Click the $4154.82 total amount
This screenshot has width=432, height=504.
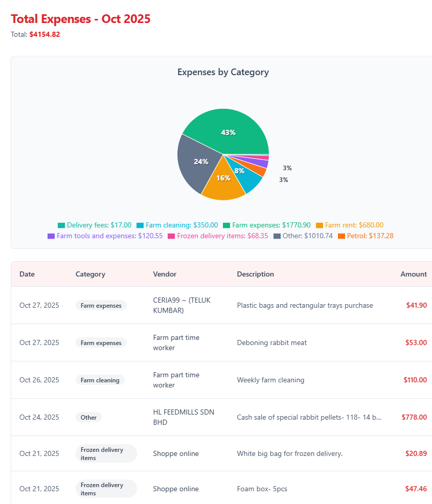click(x=45, y=34)
